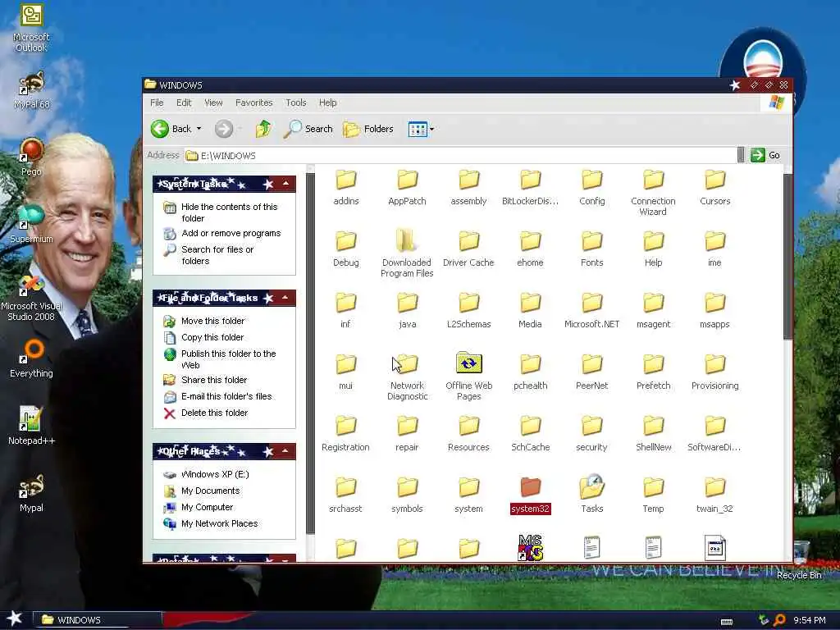Viewport: 840px width, 630px height.
Task: Select the Microsoft.NET folder
Action: pos(592,310)
